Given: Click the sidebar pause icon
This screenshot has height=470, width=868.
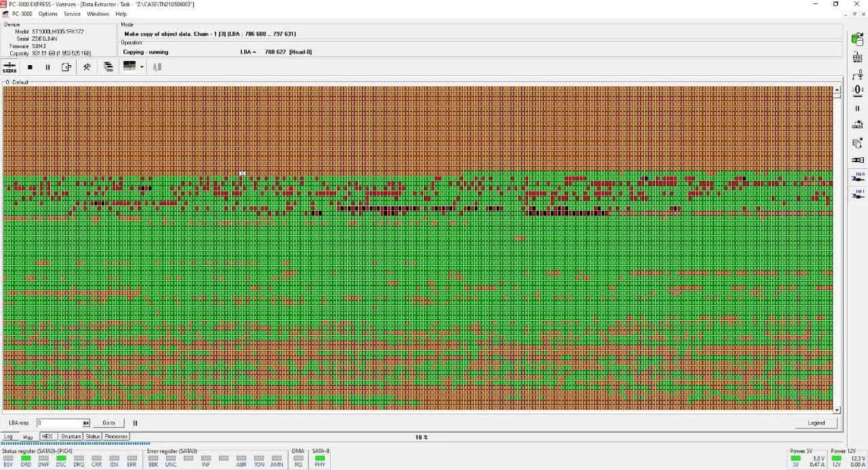Looking at the screenshot, I should tap(857, 109).
